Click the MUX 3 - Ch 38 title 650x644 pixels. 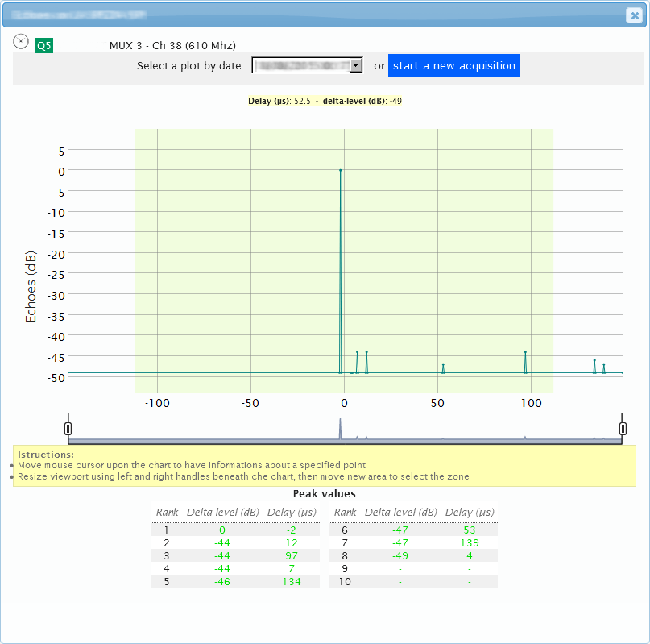pos(172,46)
